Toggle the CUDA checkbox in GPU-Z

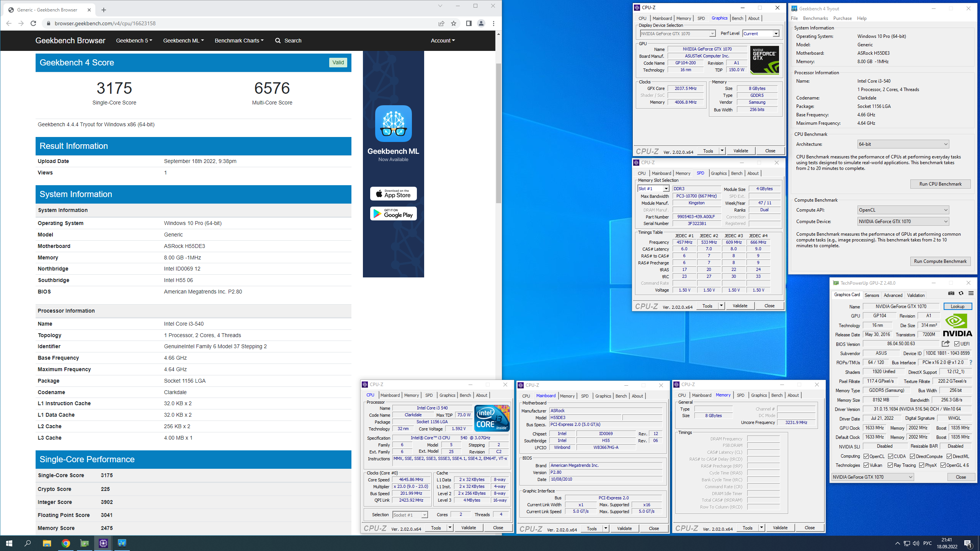click(891, 456)
